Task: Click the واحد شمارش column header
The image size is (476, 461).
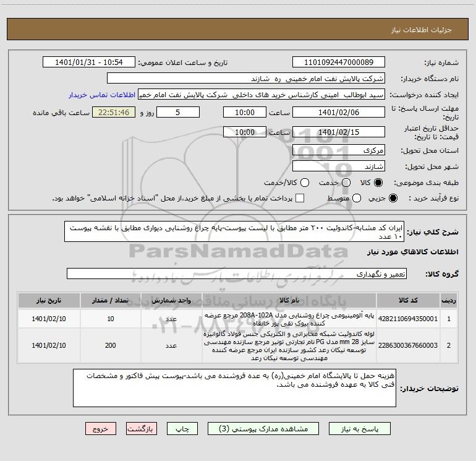Action: (x=171, y=300)
